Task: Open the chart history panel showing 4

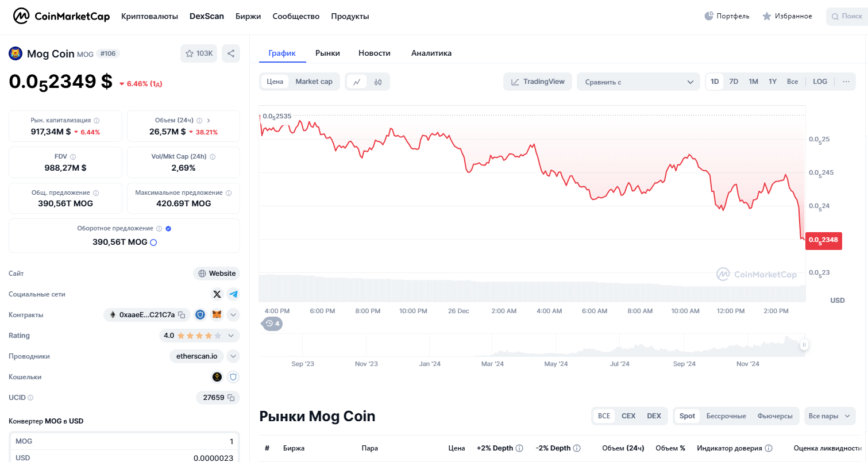Action: 272,324
